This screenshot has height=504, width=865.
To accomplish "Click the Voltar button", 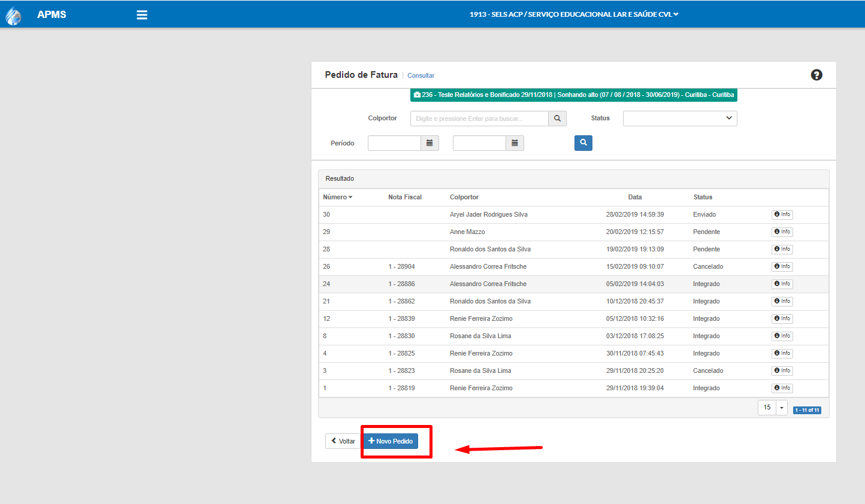I will click(x=343, y=441).
